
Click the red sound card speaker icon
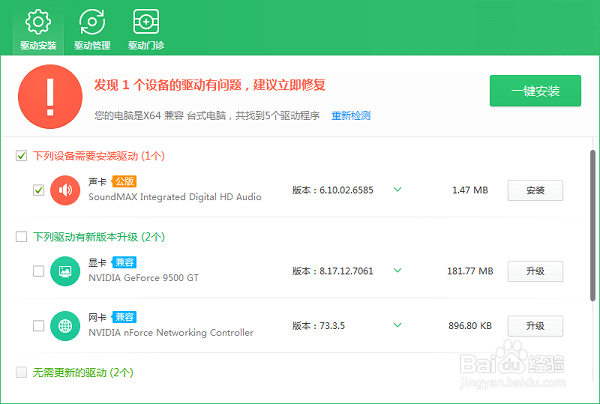click(x=65, y=190)
